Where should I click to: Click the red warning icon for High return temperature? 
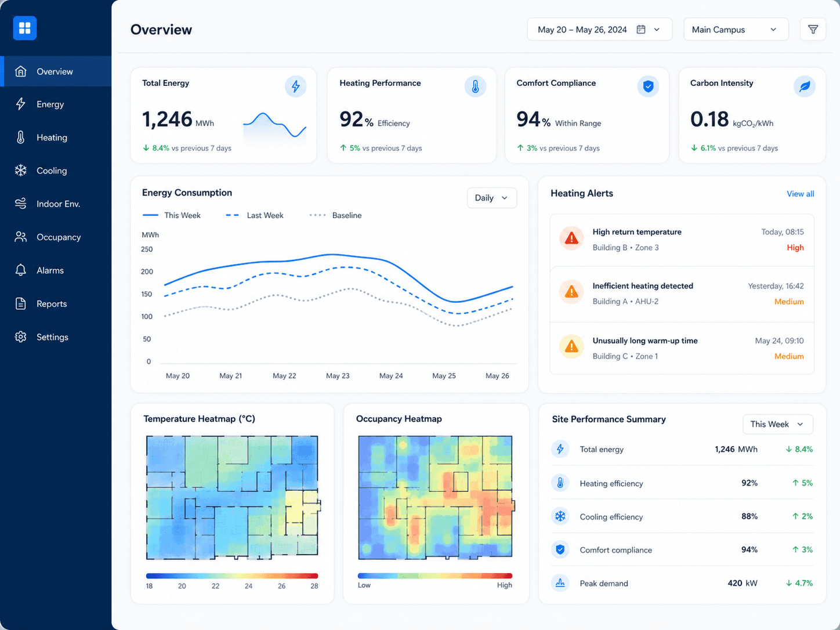571,238
